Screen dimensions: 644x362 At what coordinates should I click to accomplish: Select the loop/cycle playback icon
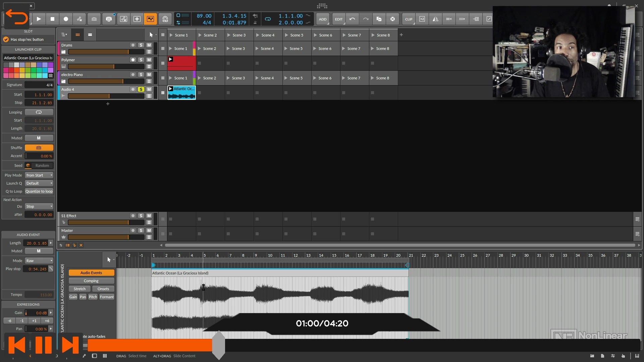pos(268,19)
